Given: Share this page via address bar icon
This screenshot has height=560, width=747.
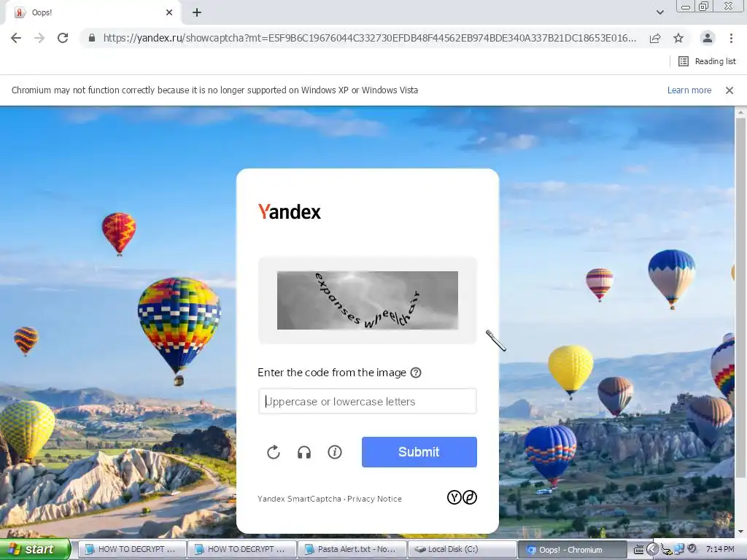Looking at the screenshot, I should (655, 38).
